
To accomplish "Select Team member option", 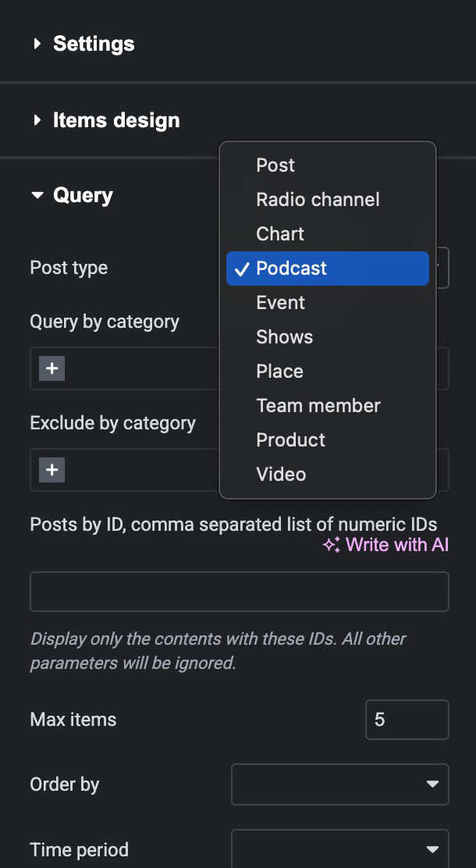I will (318, 406).
